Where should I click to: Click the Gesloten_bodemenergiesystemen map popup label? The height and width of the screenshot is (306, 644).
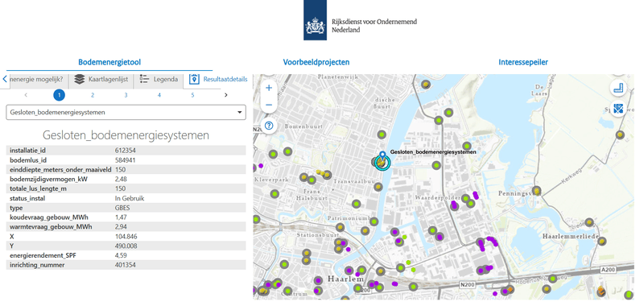click(433, 152)
